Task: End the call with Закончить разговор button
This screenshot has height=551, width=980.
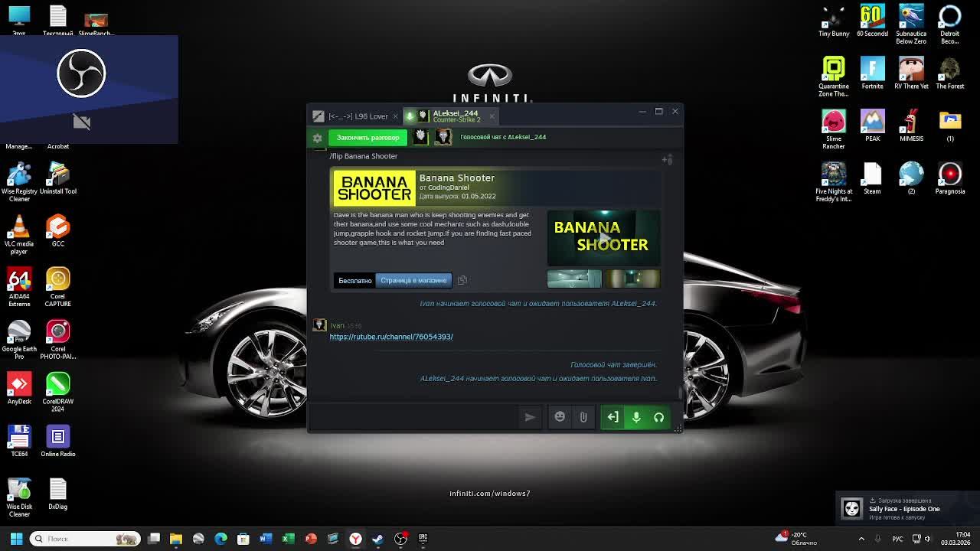Action: (367, 137)
